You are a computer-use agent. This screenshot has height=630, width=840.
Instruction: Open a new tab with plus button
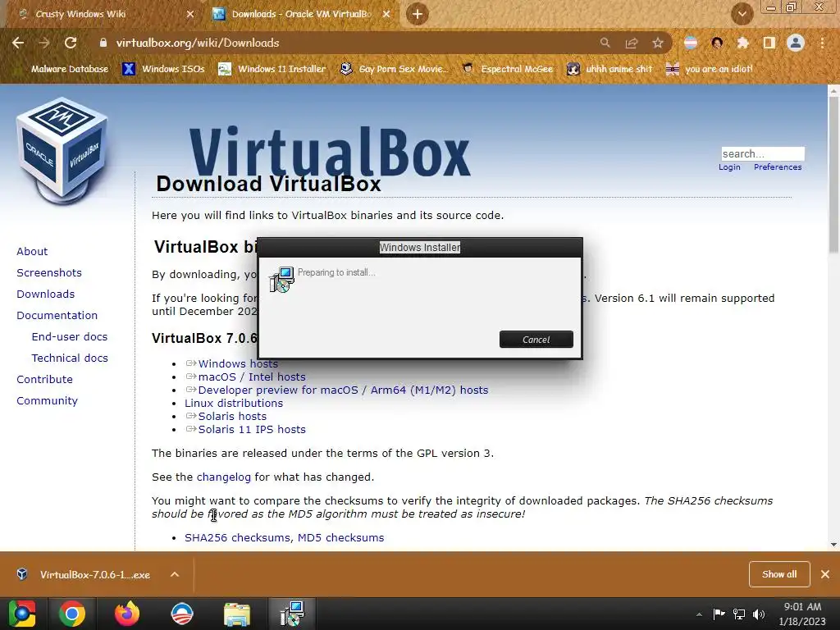[x=418, y=14]
